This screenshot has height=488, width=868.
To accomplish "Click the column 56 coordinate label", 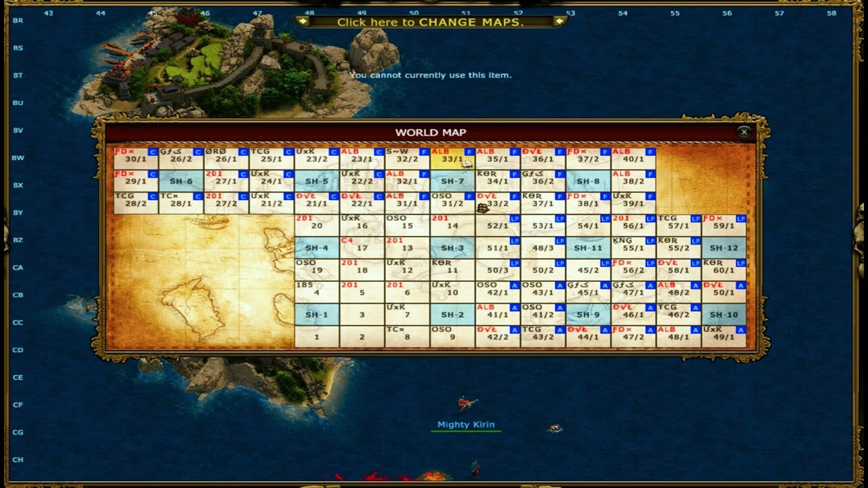I will (x=727, y=13).
